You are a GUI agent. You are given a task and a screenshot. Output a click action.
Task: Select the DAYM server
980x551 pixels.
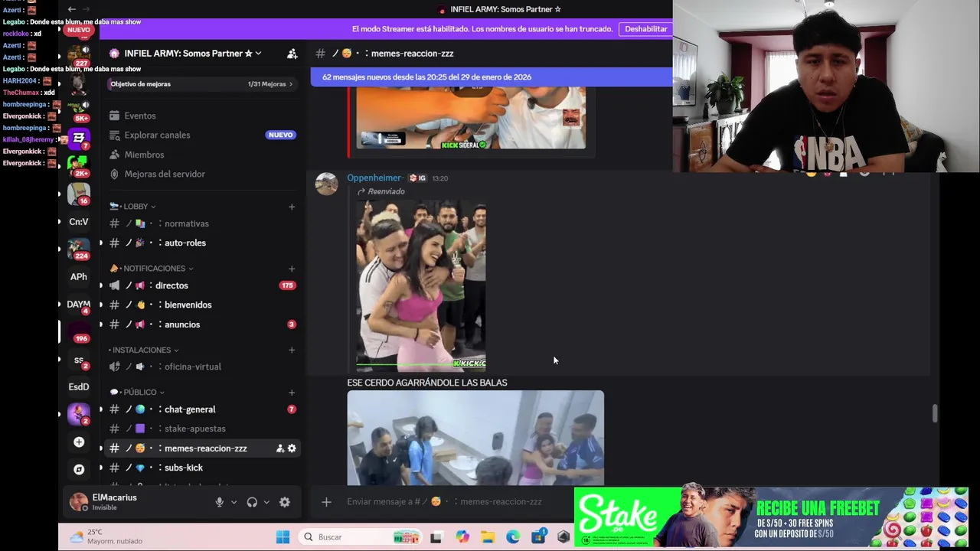click(x=79, y=305)
